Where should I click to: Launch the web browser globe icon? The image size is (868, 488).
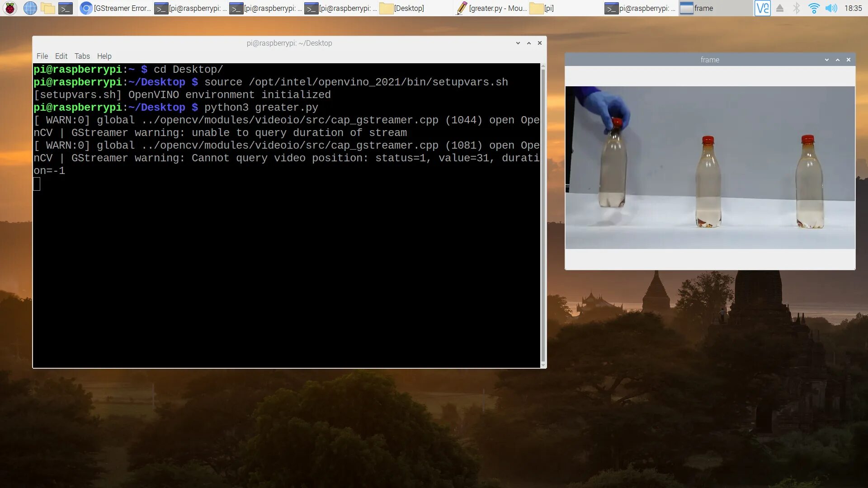click(x=30, y=8)
